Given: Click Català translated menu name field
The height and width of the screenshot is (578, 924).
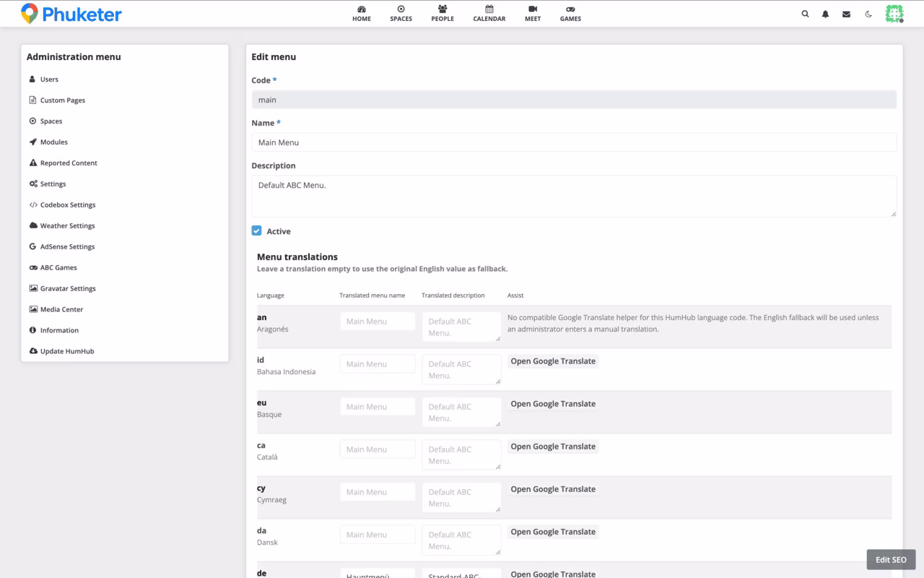Looking at the screenshot, I should pos(378,449).
